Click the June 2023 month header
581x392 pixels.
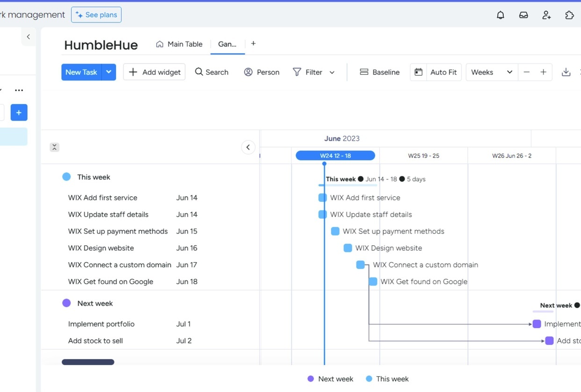tap(342, 138)
